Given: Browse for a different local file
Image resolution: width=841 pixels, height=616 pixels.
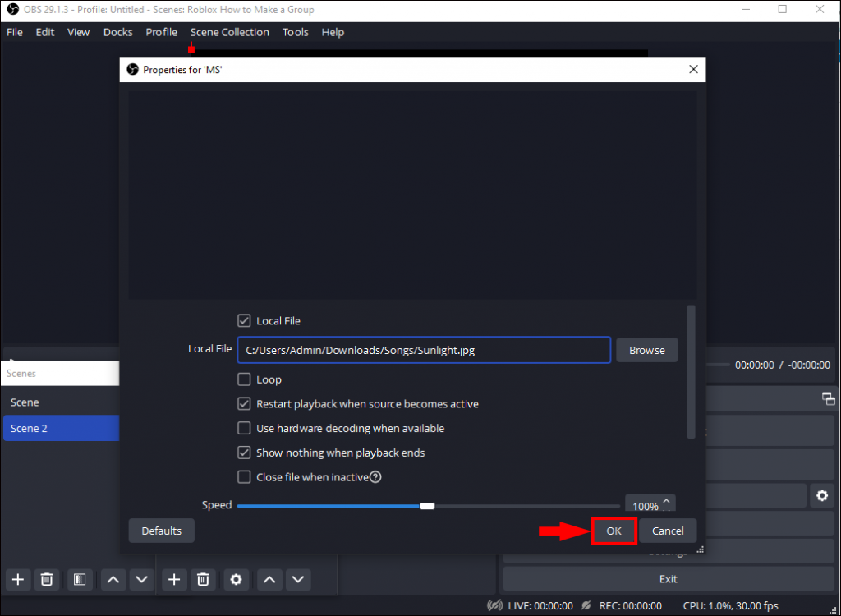Looking at the screenshot, I should 646,350.
